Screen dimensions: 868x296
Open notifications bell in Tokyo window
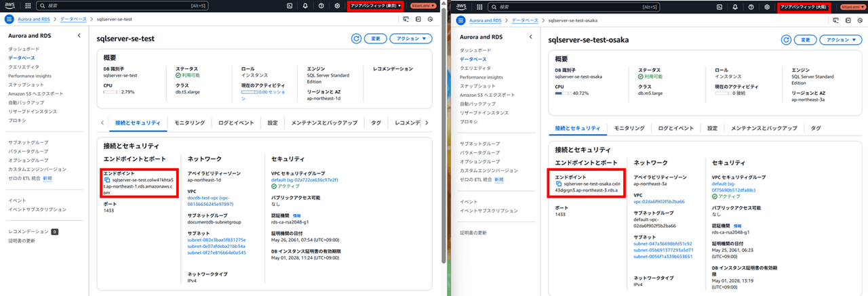[304, 5]
